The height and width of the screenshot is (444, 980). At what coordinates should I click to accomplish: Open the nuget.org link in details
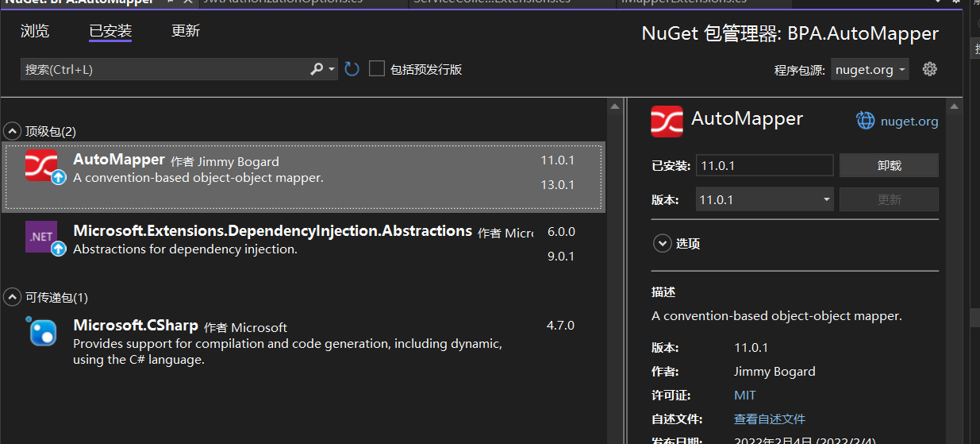(x=909, y=122)
